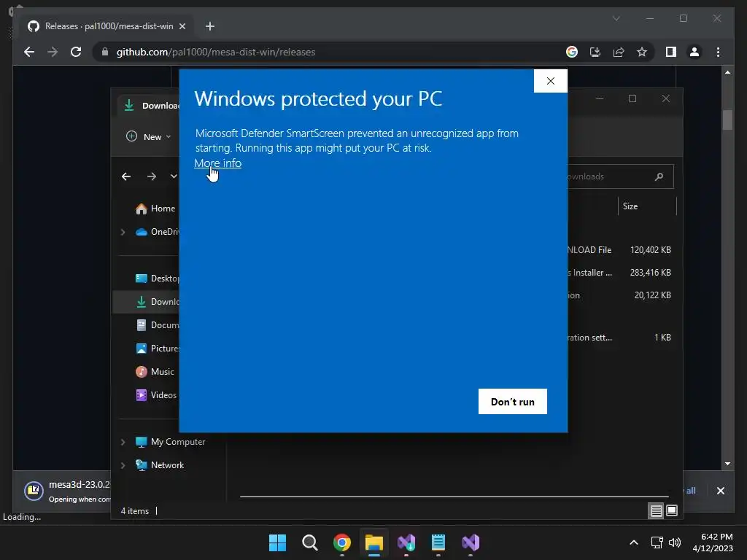Go forward in Chrome

coord(53,52)
